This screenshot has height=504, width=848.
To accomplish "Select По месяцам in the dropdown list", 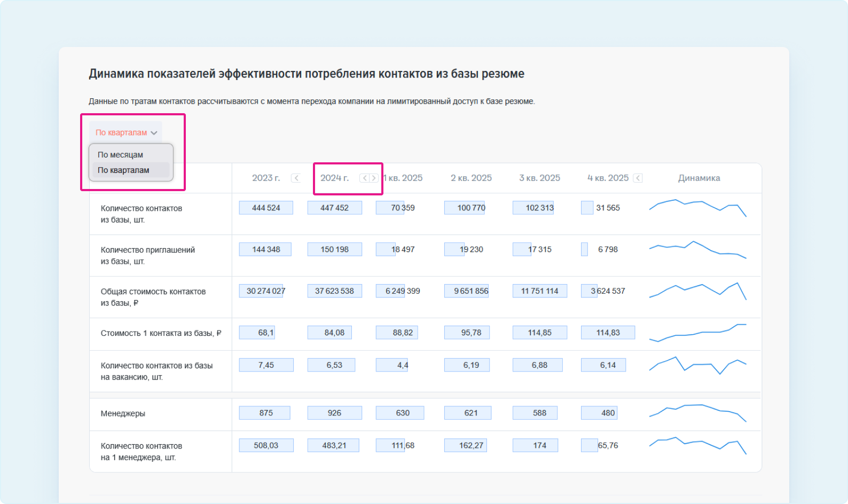I will point(121,155).
